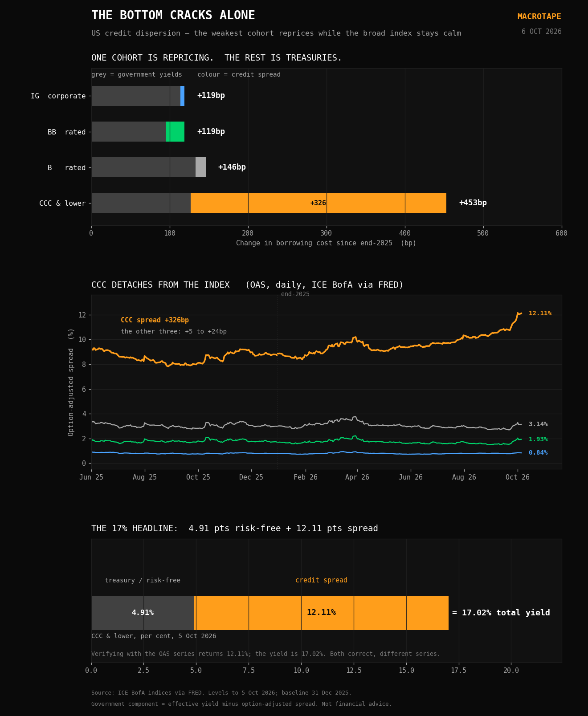Click the blue "0.84%" line end label
This screenshot has height=716, width=588.
click(538, 453)
